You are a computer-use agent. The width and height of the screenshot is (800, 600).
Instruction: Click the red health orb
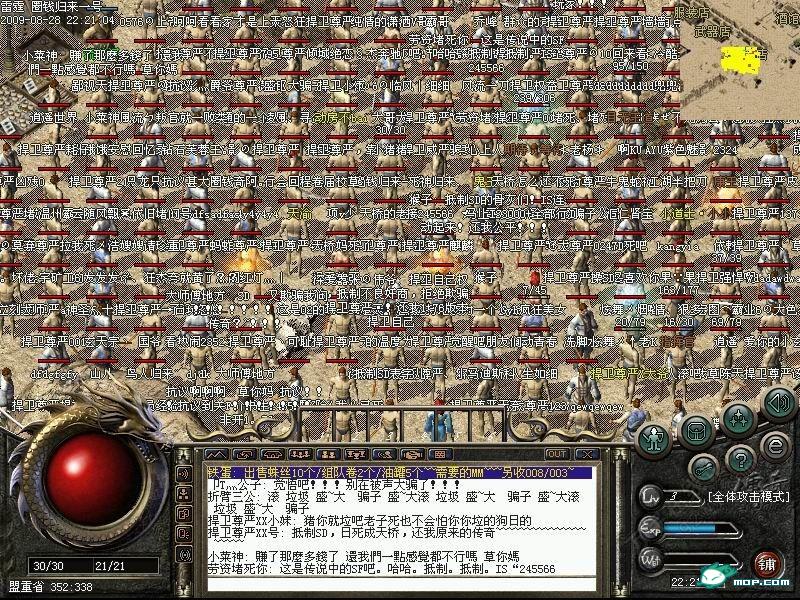pos(92,480)
